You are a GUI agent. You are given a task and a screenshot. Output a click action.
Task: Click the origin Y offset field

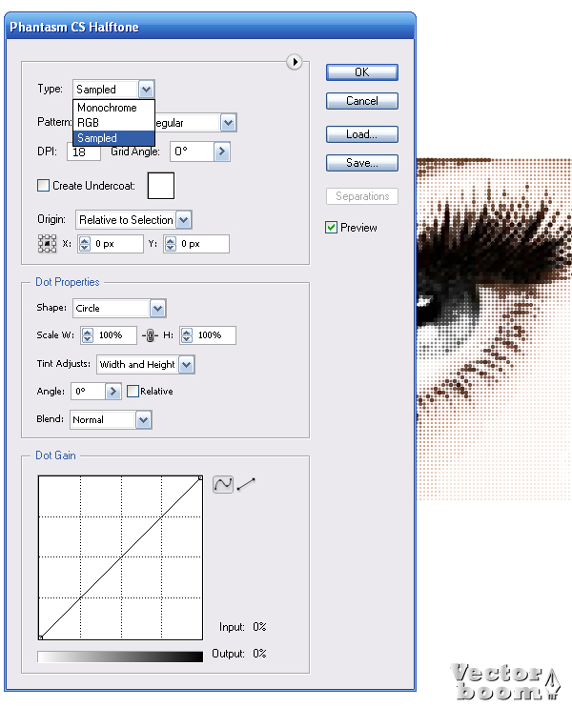click(203, 244)
